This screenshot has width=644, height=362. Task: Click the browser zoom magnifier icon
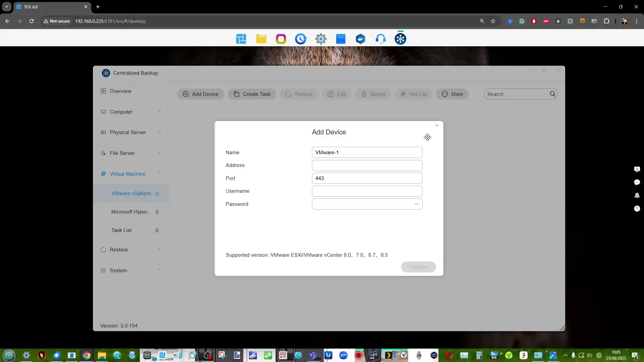(482, 21)
